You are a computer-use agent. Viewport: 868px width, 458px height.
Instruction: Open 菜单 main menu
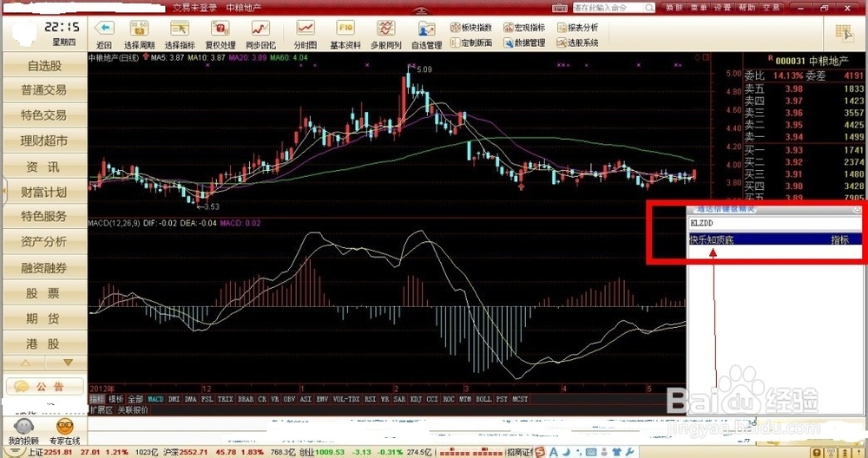tap(699, 8)
